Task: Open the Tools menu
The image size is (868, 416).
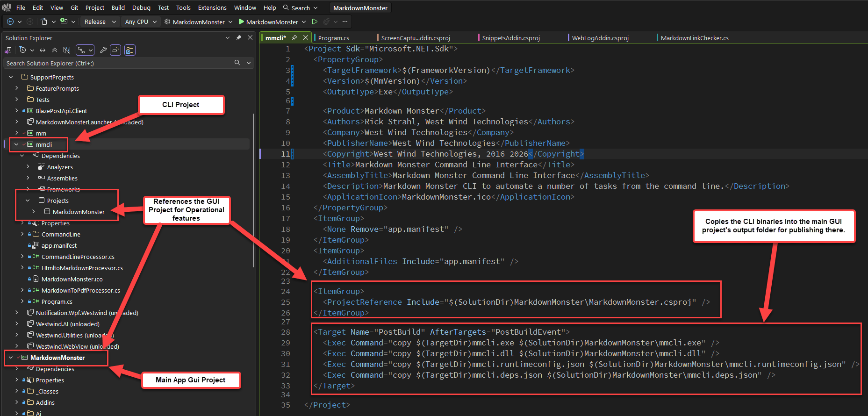Action: click(x=183, y=7)
